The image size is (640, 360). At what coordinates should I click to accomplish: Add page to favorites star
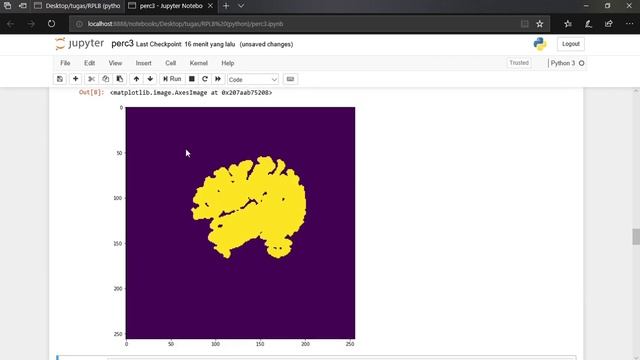[540, 24]
